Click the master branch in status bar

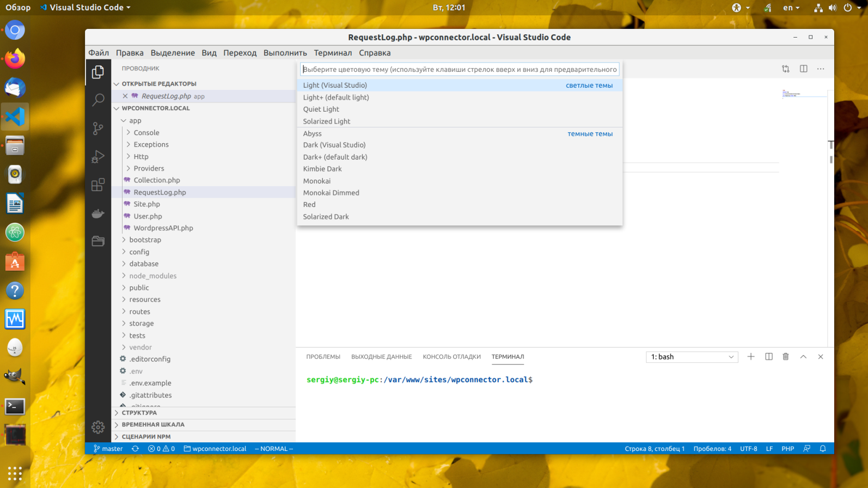(108, 449)
